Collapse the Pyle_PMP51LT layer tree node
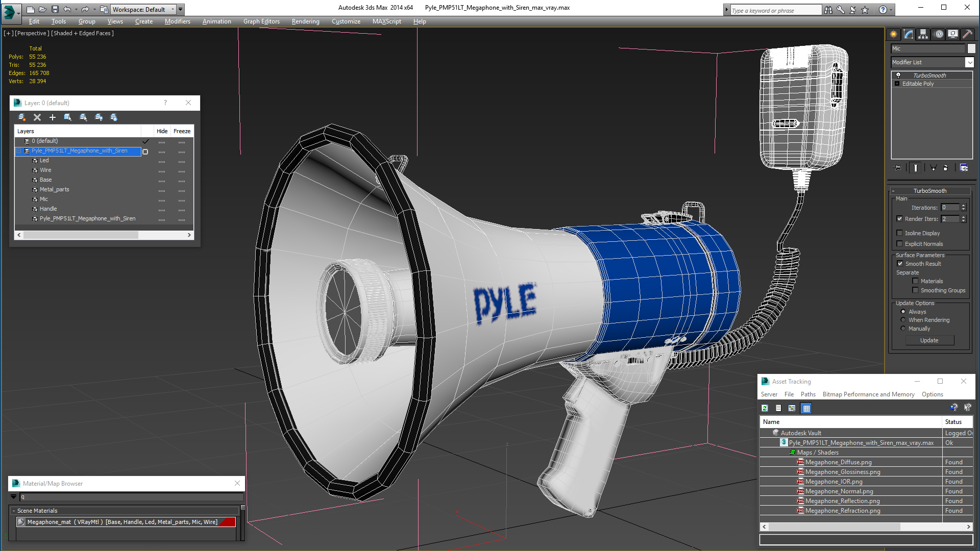The width and height of the screenshot is (980, 551). tap(19, 151)
